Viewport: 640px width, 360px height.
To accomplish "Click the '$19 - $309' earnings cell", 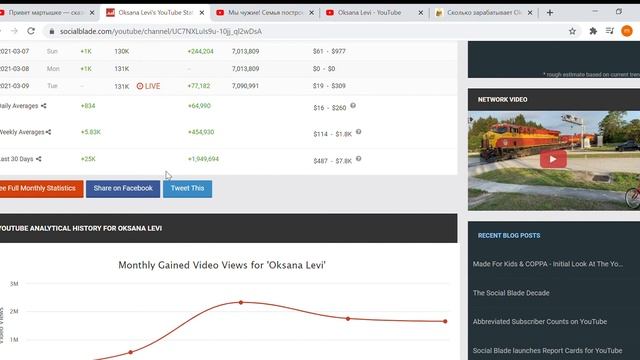I will tap(329, 86).
